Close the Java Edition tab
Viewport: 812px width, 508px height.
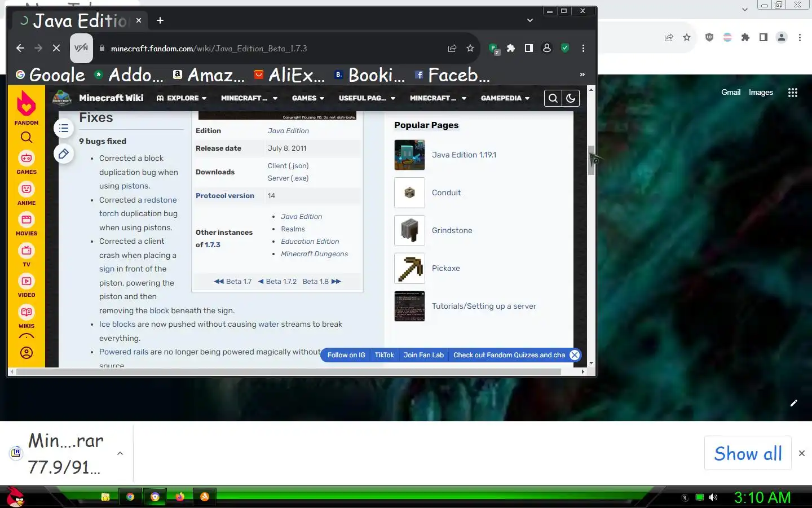pyautogui.click(x=139, y=20)
